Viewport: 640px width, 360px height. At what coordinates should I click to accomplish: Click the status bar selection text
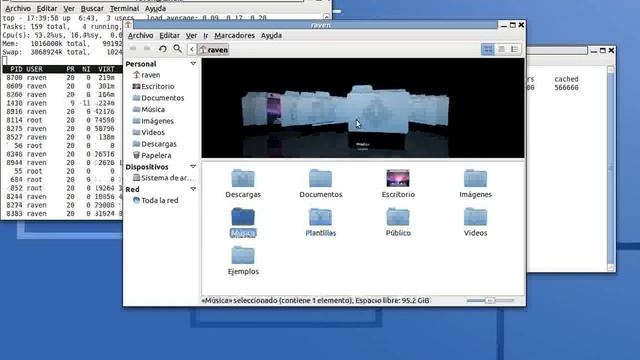tap(315, 300)
